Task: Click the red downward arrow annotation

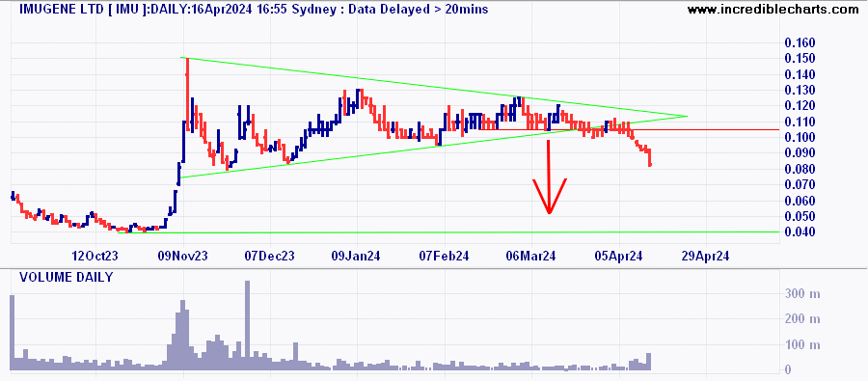Action: [549, 177]
